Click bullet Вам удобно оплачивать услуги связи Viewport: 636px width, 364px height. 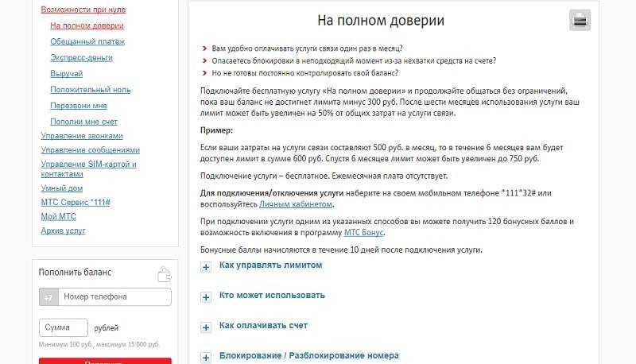307,48
